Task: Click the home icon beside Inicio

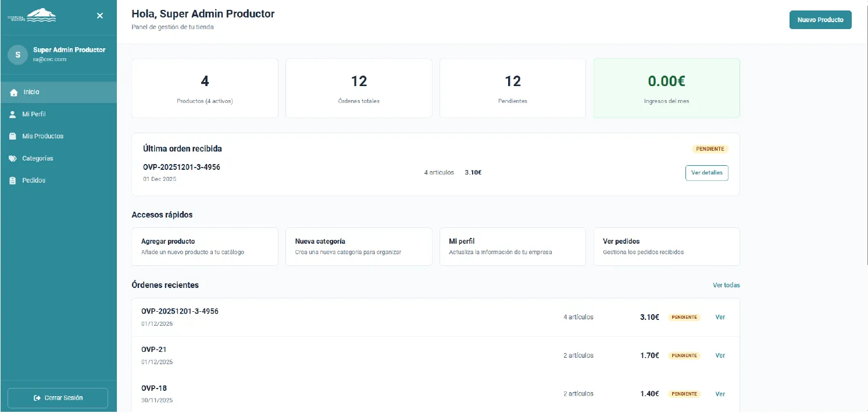Action: 14,92
